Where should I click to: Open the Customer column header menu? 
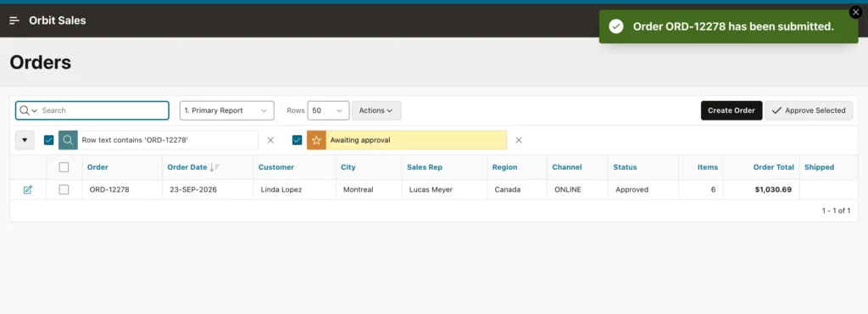pyautogui.click(x=276, y=167)
